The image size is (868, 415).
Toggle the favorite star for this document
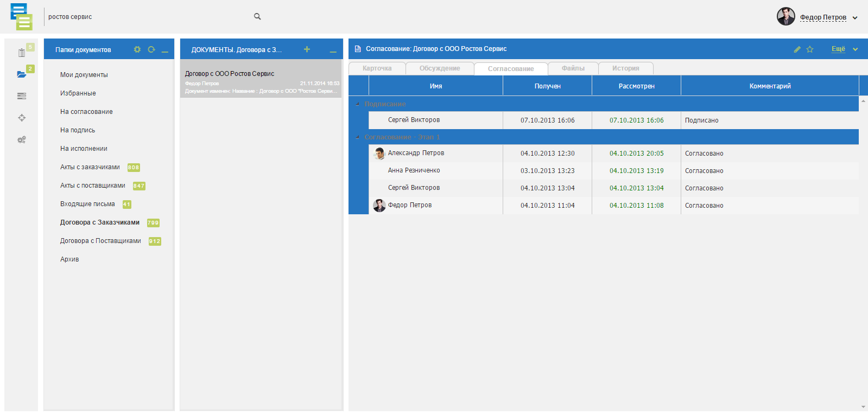tap(810, 49)
